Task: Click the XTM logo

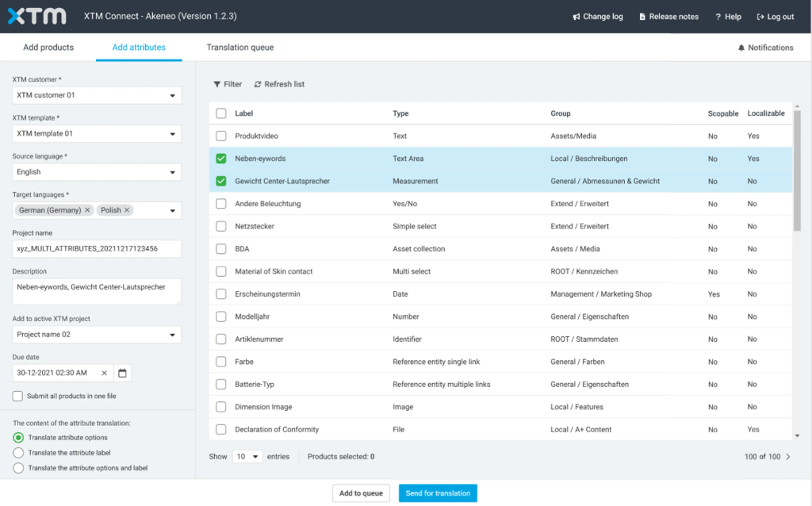Action: point(36,16)
